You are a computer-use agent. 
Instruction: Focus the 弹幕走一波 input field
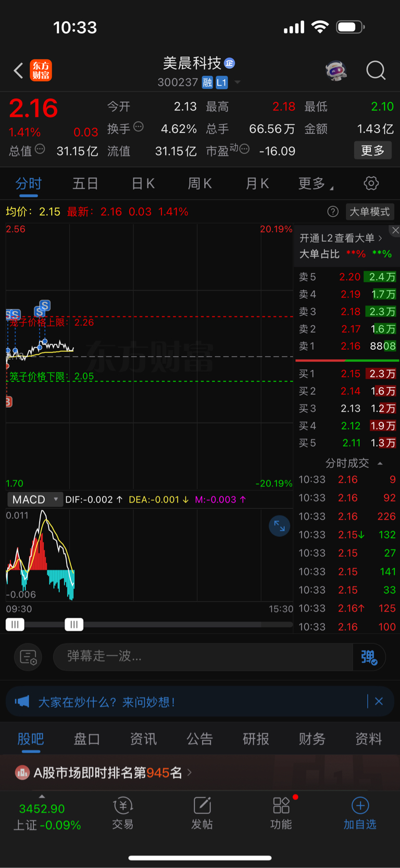203,656
